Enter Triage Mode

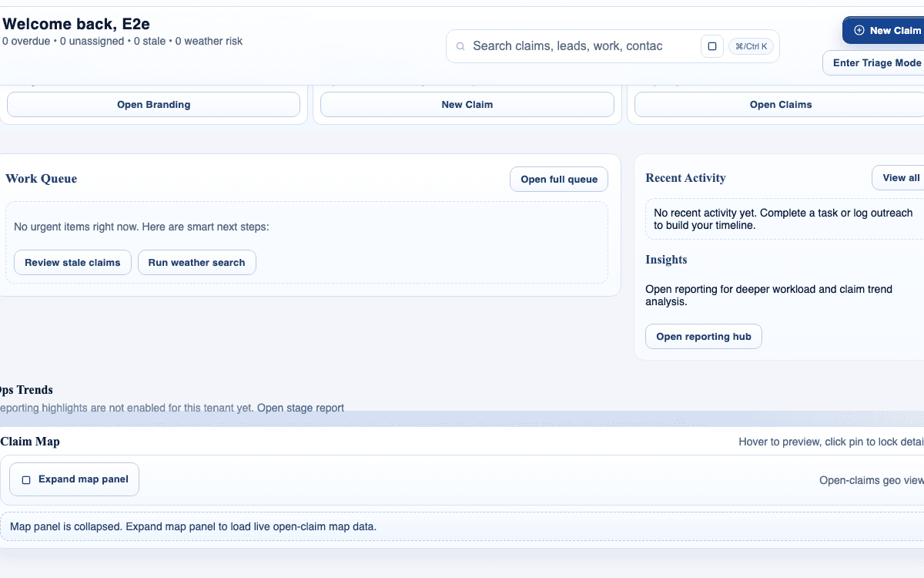(x=875, y=62)
